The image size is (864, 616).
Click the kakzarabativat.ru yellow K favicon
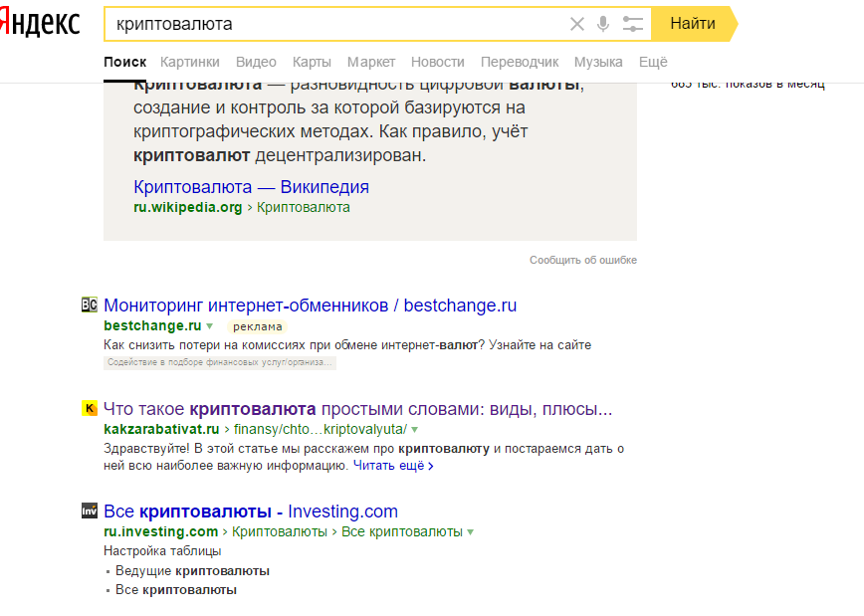[x=90, y=408]
